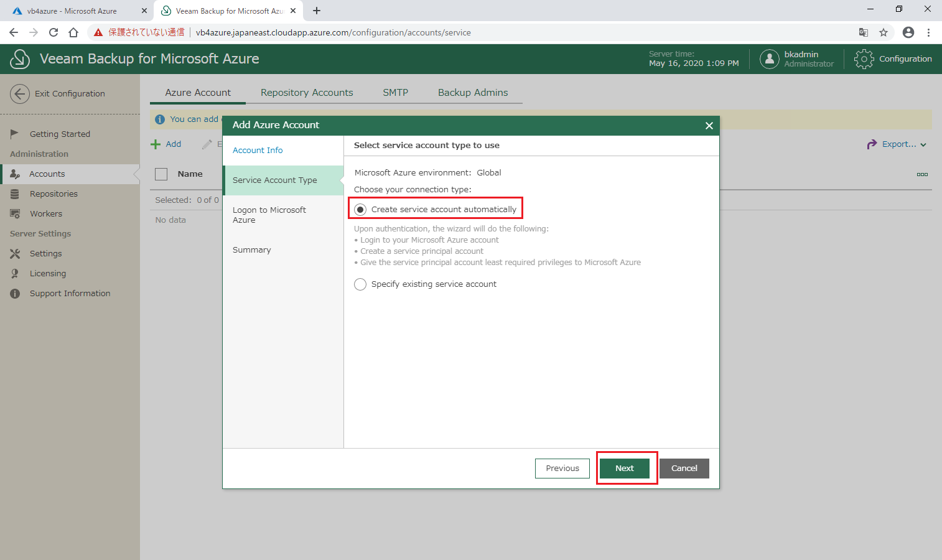
Task: Click the Support Information info icon
Action: pos(15,294)
